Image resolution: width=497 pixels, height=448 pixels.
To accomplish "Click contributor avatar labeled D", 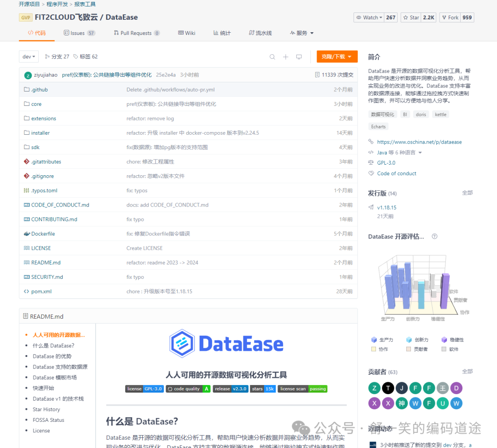I will [x=456, y=388].
